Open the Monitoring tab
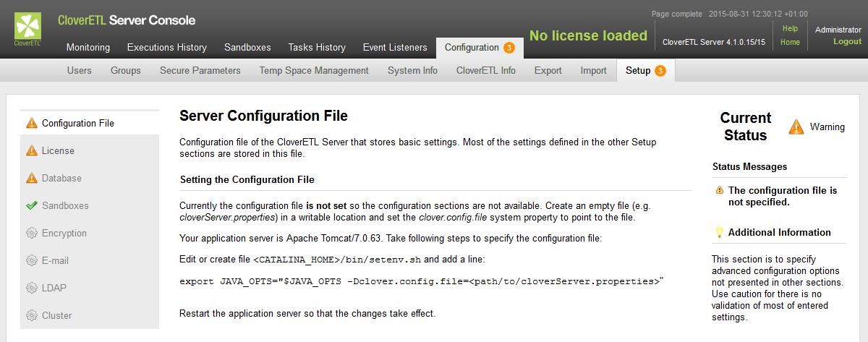The image size is (868, 342). point(88,47)
